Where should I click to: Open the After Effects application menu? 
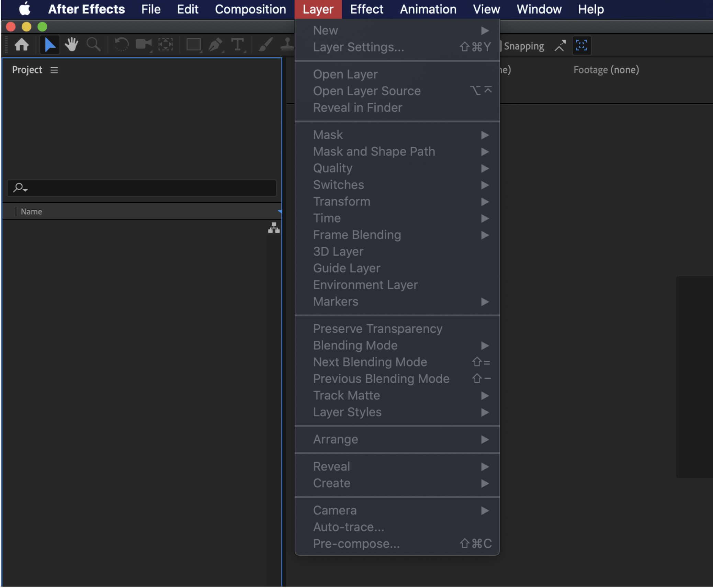click(x=87, y=9)
